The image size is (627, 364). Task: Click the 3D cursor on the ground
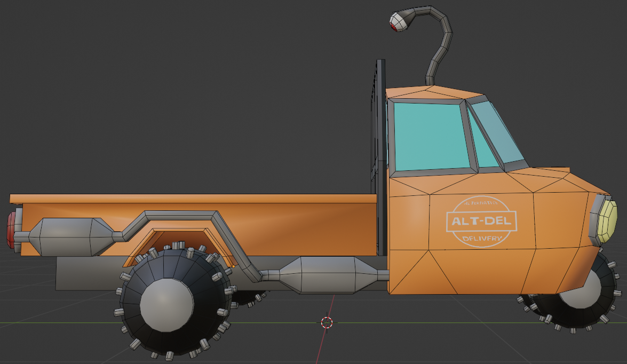click(x=327, y=322)
